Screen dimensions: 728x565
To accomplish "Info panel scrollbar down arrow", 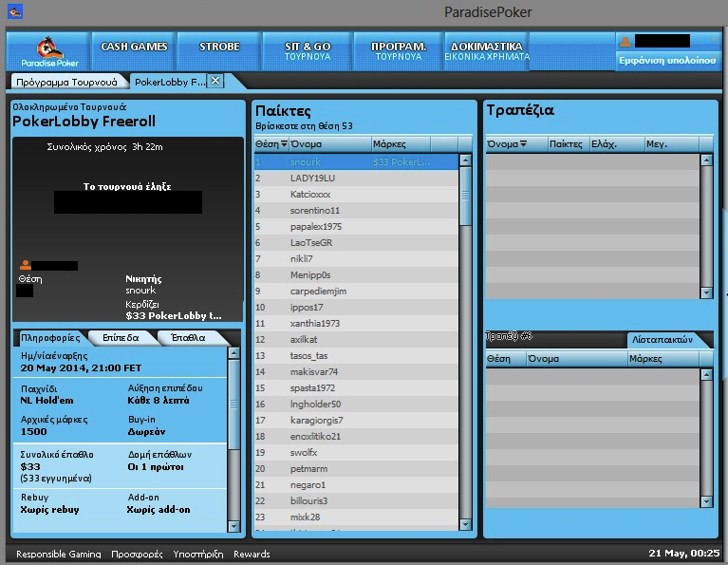I will [x=234, y=526].
